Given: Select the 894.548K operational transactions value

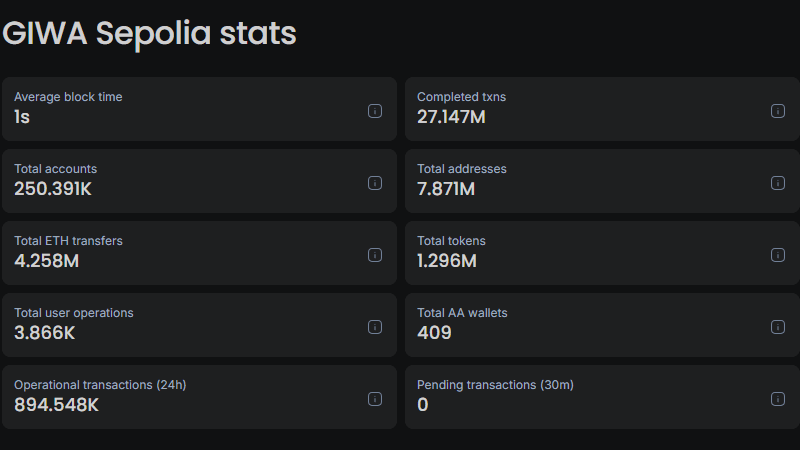Looking at the screenshot, I should (x=56, y=405).
